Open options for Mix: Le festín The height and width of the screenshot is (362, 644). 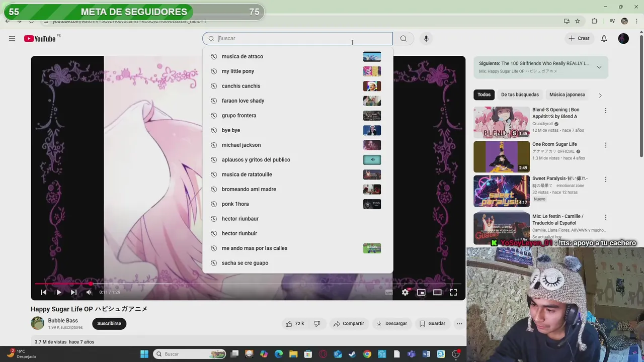tap(606, 217)
